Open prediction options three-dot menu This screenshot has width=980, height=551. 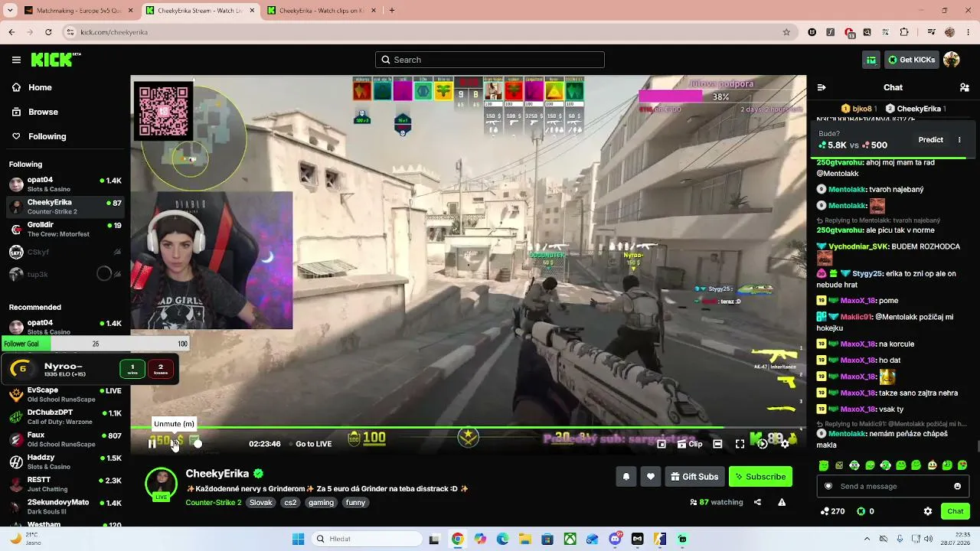coord(959,140)
